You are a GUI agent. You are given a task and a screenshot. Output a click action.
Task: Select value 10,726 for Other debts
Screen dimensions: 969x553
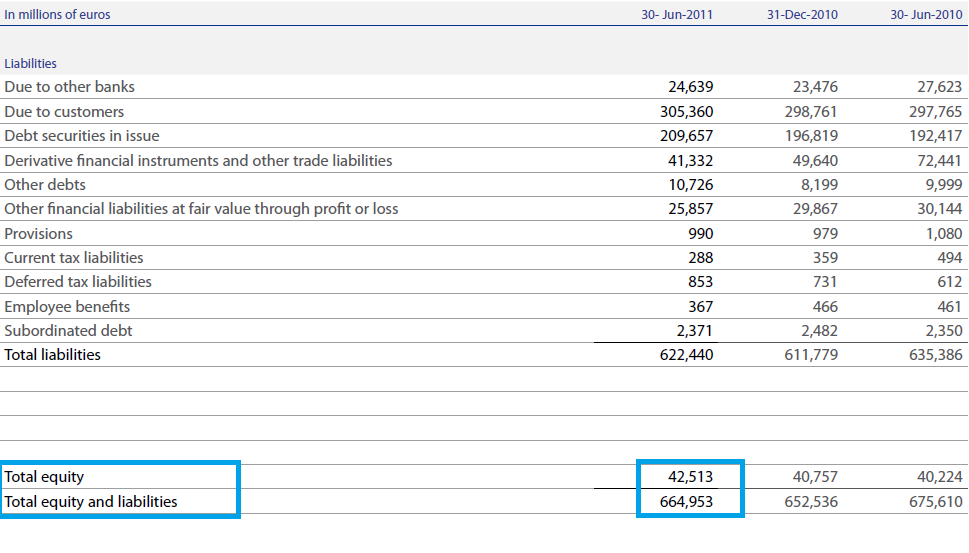[x=690, y=185]
